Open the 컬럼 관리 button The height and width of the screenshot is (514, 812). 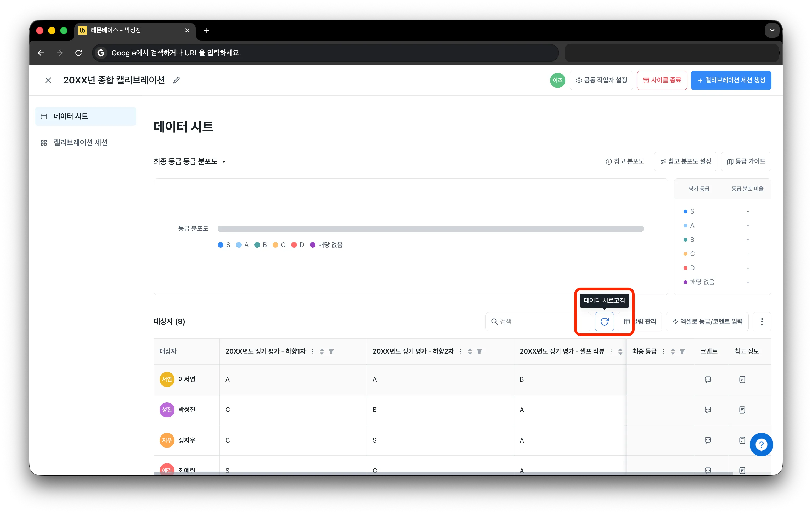click(x=640, y=321)
